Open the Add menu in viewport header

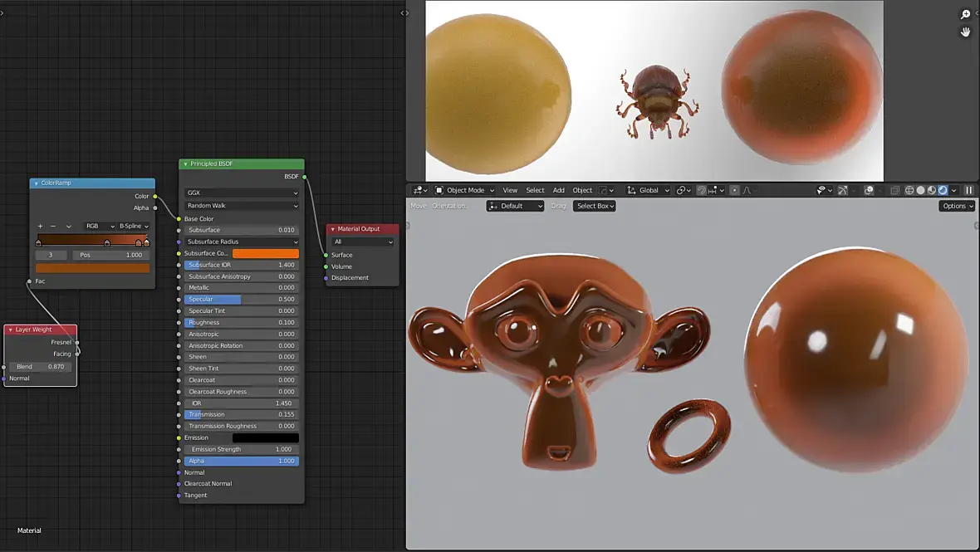point(558,190)
